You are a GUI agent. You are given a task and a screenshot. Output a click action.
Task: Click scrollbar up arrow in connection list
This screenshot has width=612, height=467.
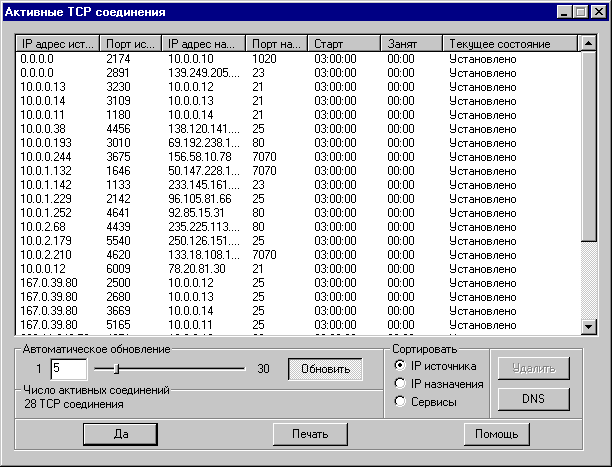point(588,45)
